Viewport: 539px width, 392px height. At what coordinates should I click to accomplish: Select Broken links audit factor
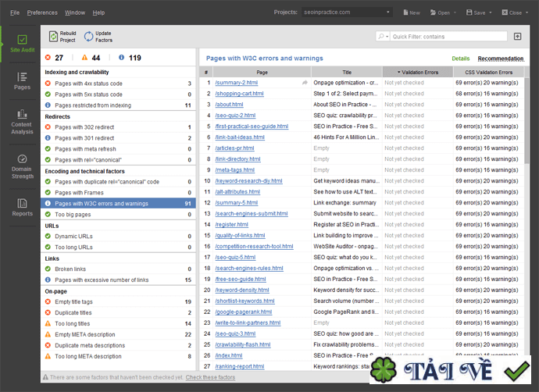[x=70, y=269]
